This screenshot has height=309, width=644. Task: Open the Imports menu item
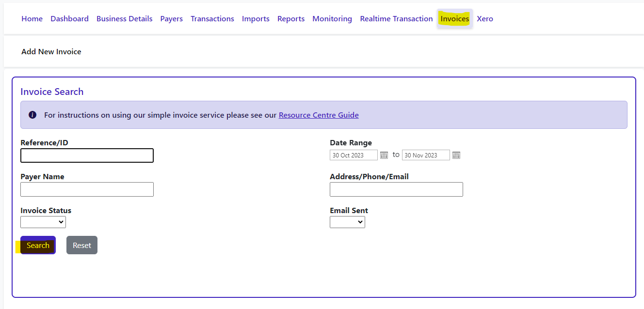[x=256, y=19]
